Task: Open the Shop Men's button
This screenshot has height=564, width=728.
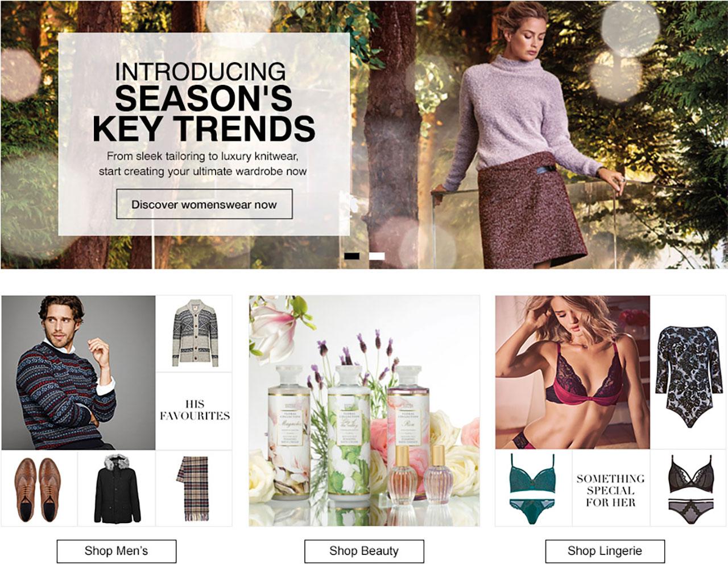Action: [x=116, y=551]
